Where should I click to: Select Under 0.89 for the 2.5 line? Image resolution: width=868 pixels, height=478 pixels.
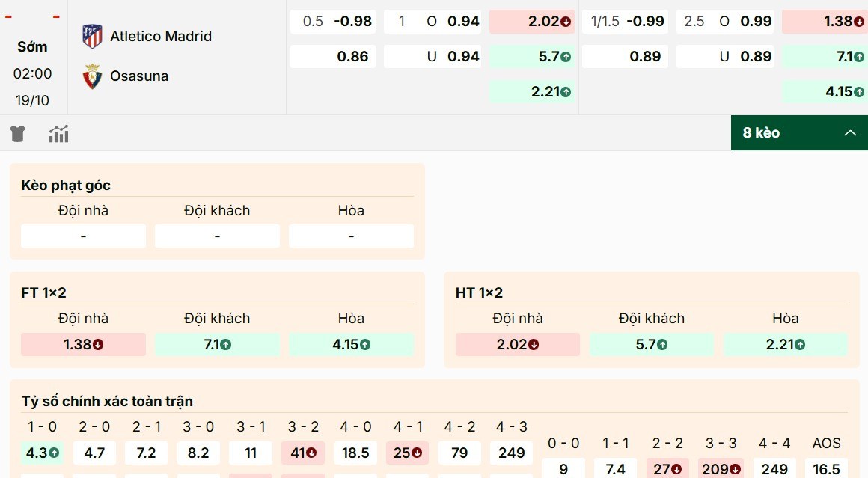[x=724, y=56]
